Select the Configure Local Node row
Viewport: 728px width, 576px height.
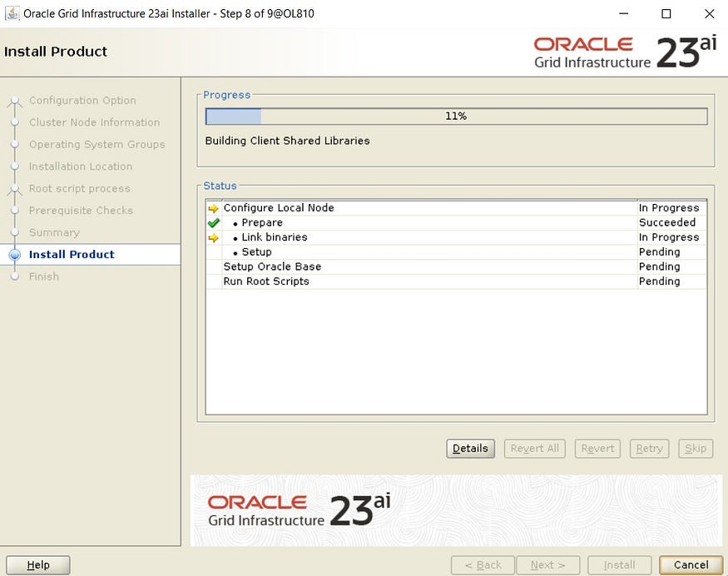pos(457,207)
